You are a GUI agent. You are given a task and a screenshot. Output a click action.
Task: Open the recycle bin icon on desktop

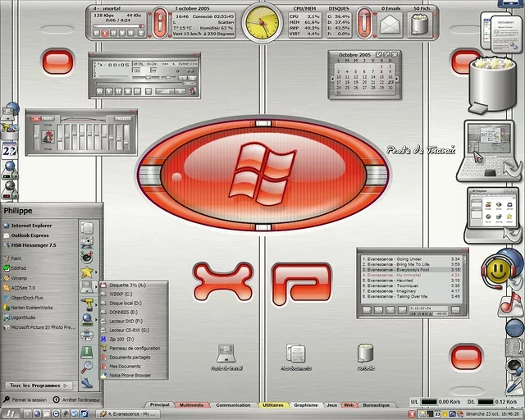365,354
